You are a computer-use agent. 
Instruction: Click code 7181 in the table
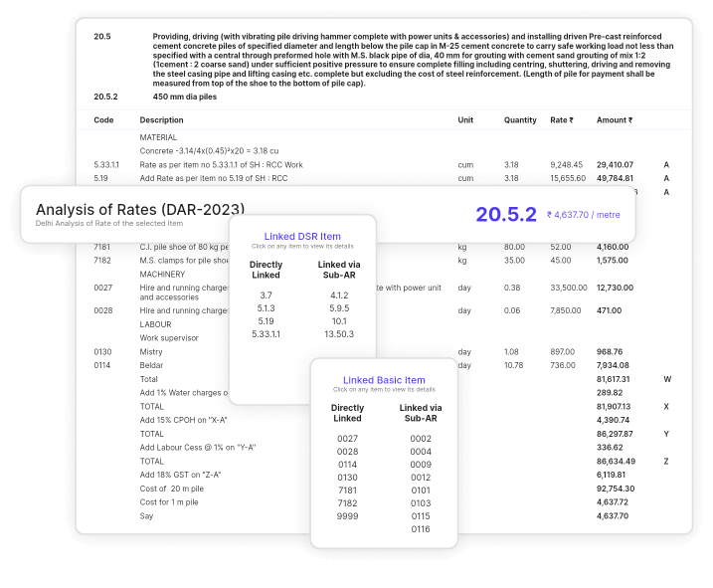[101, 247]
